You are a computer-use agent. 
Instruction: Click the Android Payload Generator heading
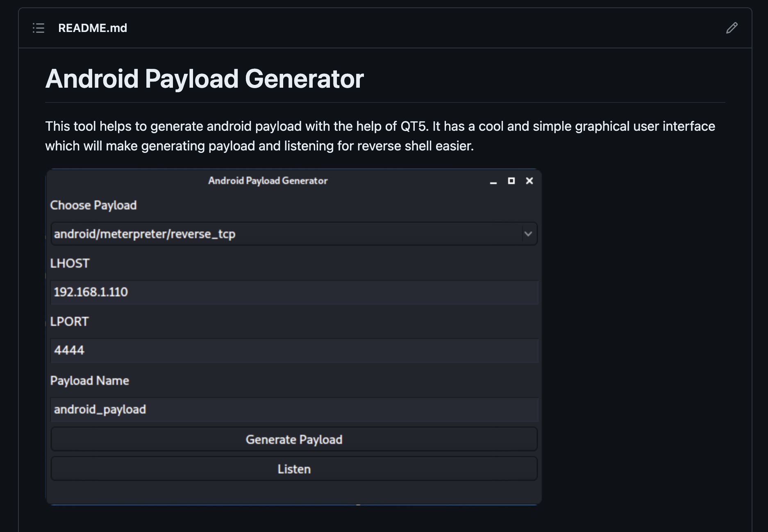204,79
